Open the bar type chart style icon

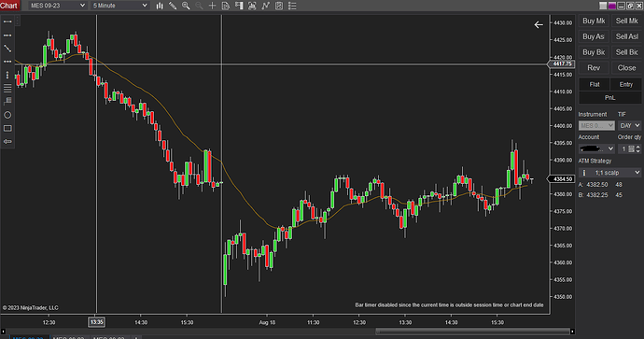click(160, 6)
